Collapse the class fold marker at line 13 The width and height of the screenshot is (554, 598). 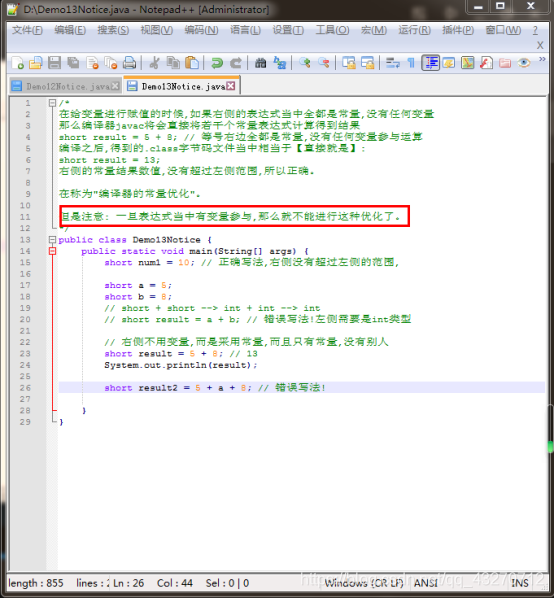(x=52, y=240)
